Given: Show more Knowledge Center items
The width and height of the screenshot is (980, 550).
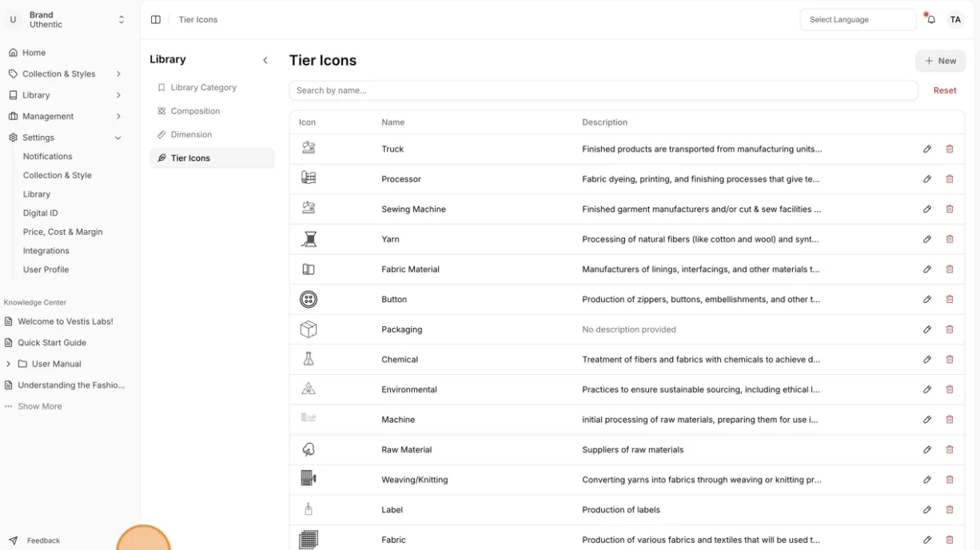Looking at the screenshot, I should pos(34,406).
